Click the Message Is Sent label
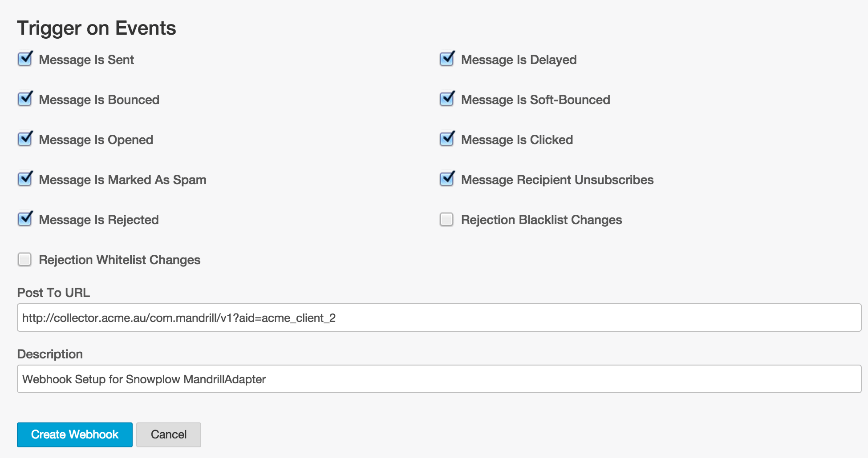 86,60
